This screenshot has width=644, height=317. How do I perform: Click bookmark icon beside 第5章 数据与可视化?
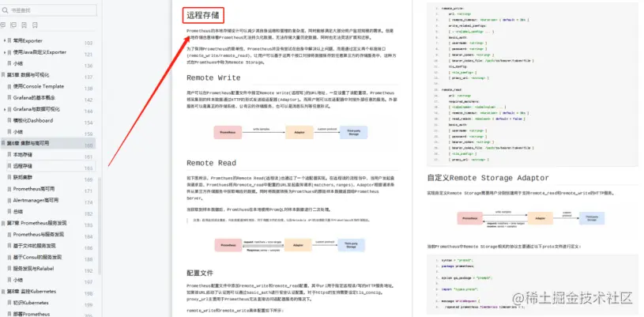[3, 75]
